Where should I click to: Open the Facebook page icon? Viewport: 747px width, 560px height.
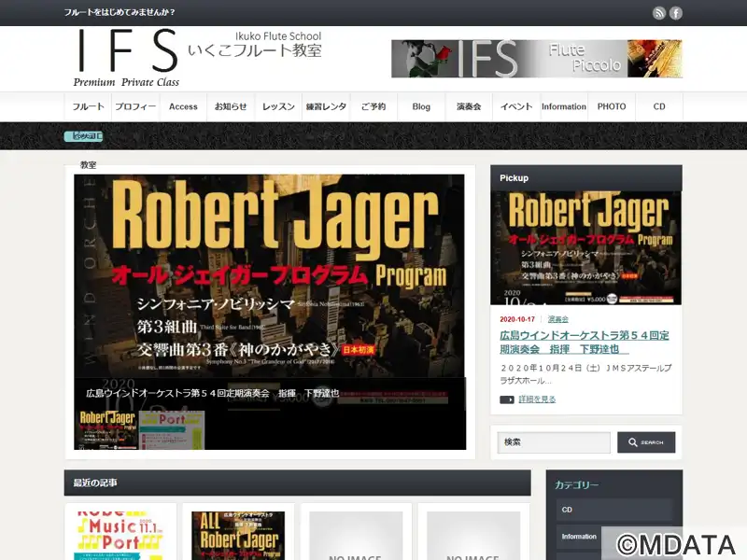(x=675, y=13)
